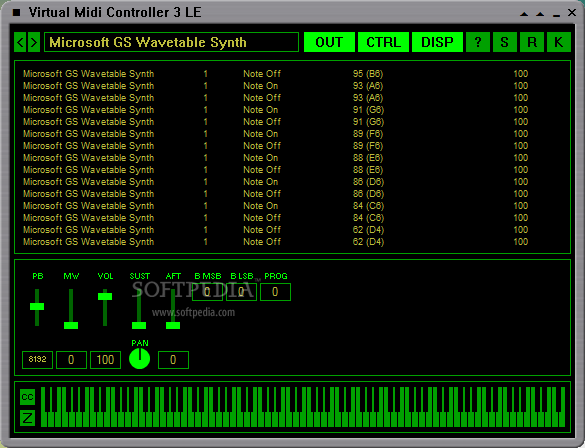The image size is (585, 448).
Task: Open the device name field Microsoft GS Wavetable Synth
Action: pyautogui.click(x=171, y=42)
